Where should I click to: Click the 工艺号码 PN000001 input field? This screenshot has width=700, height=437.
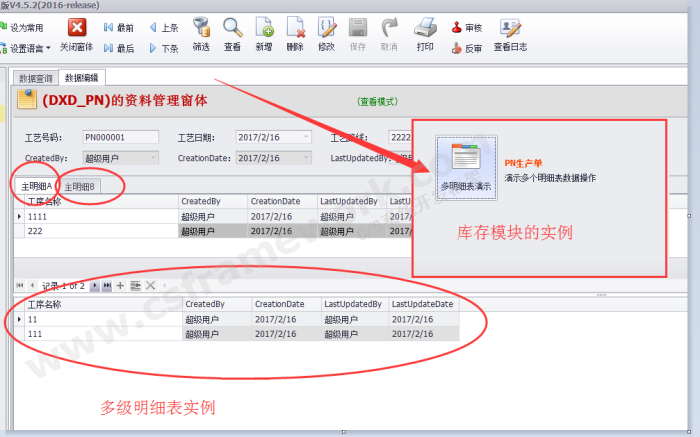point(119,137)
